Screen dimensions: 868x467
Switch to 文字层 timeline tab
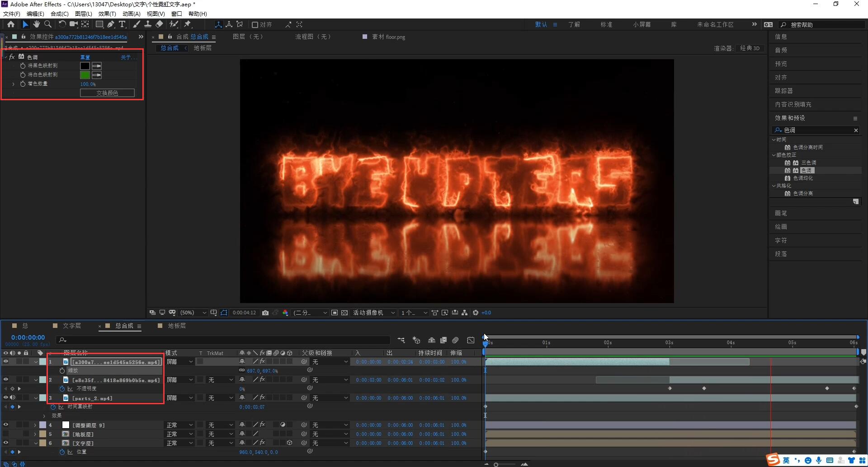point(71,326)
